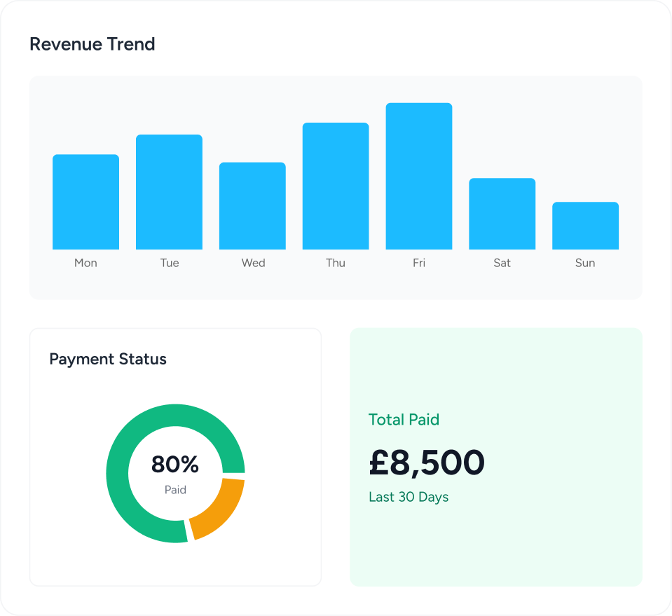Select the Paid label under 80%
Viewport: 672px width, 616px height.
click(x=175, y=490)
